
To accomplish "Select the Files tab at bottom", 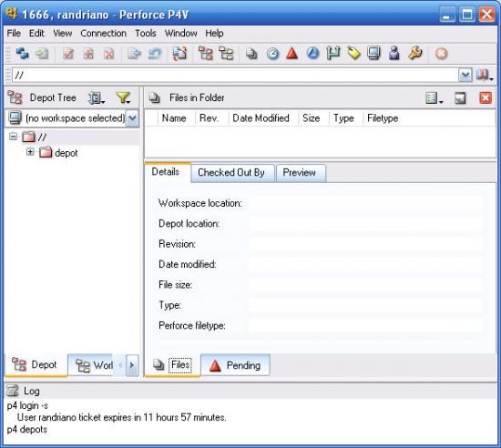I will click(x=172, y=365).
